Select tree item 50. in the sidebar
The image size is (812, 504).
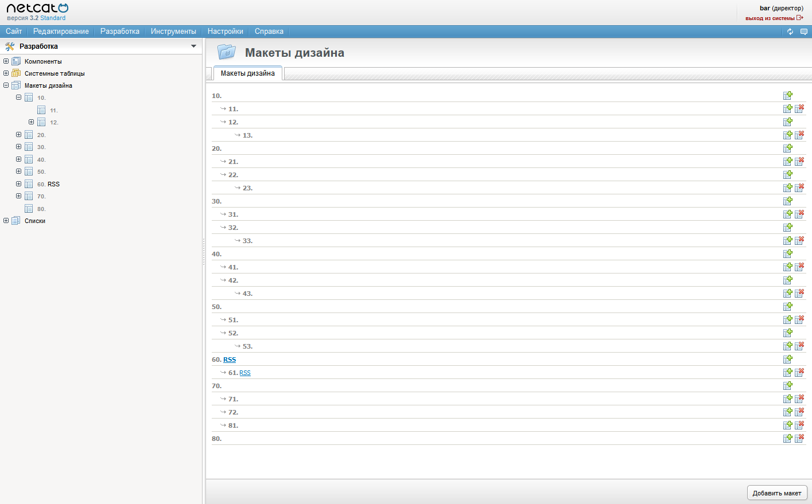click(x=41, y=171)
